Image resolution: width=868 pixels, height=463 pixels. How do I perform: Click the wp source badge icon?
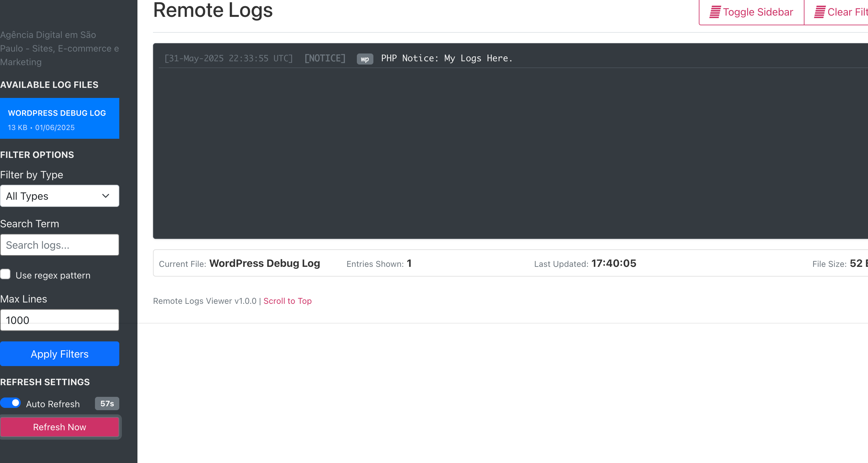pyautogui.click(x=365, y=59)
